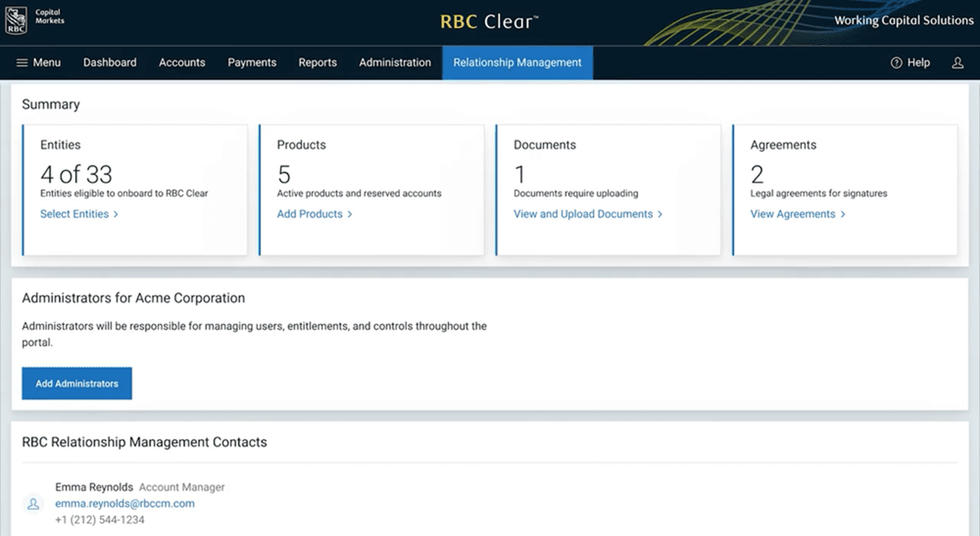Screen dimensions: 980x536
Task: Click the Summary heading
Action: point(51,105)
